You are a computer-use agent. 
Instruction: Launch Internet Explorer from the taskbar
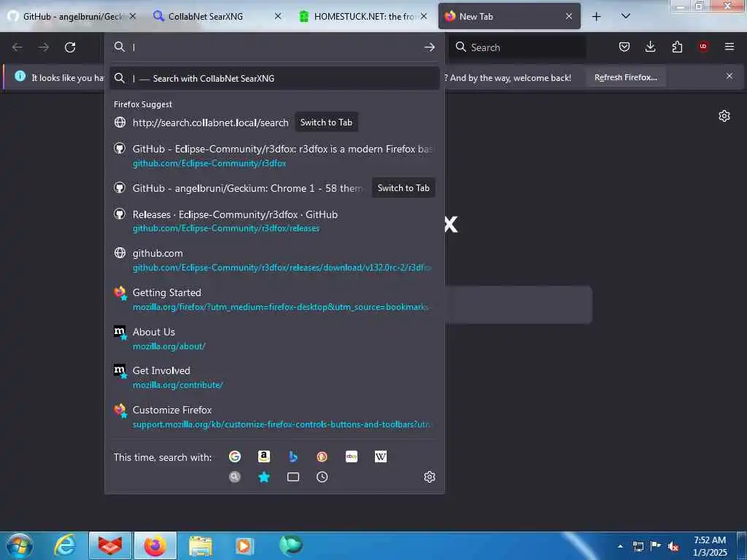pyautogui.click(x=65, y=545)
